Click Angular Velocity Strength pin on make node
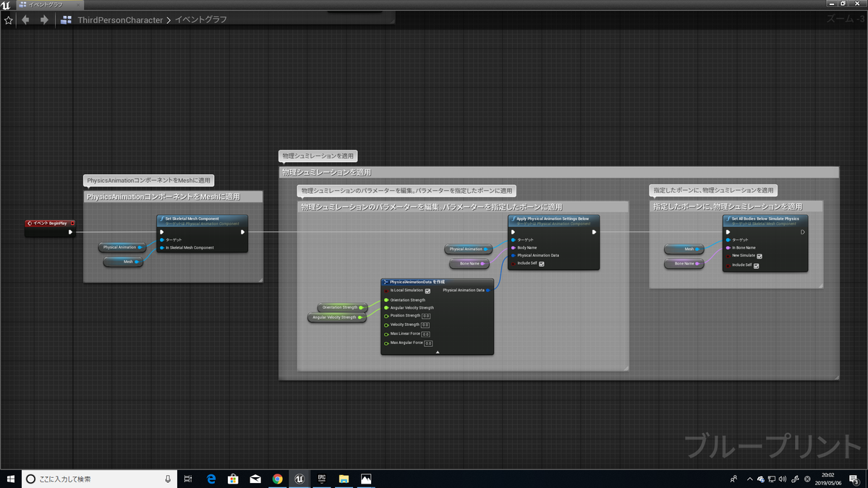The width and height of the screenshot is (868, 488). 386,307
